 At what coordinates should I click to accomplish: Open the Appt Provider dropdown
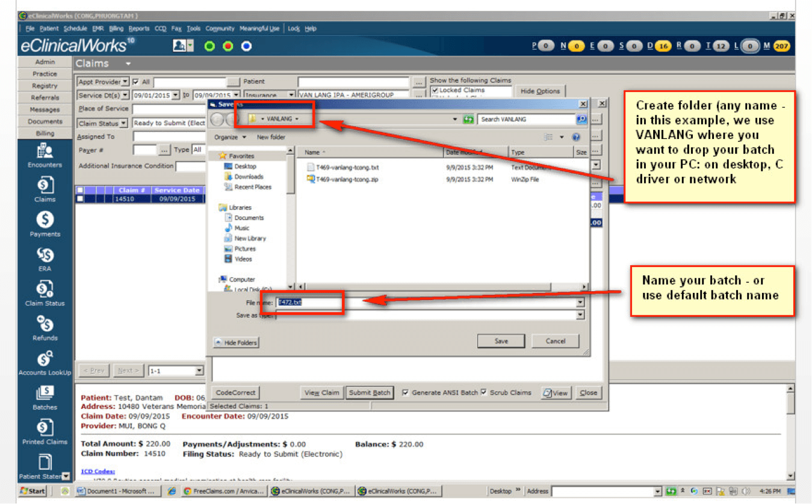[125, 82]
